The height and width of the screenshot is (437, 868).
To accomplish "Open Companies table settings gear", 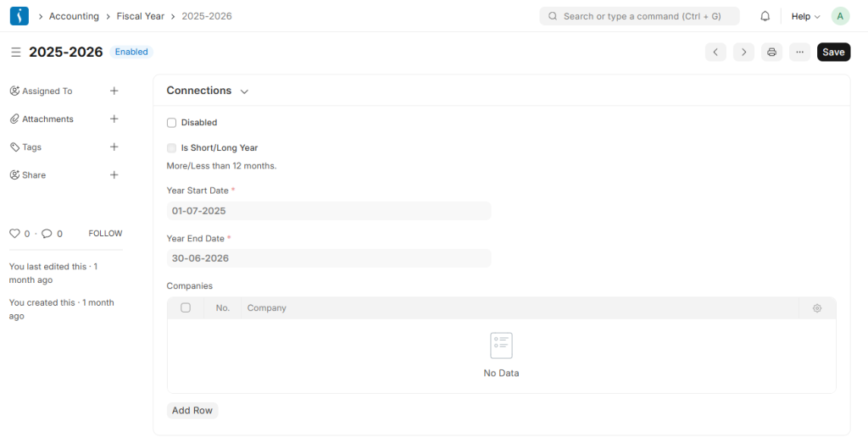I will point(817,308).
